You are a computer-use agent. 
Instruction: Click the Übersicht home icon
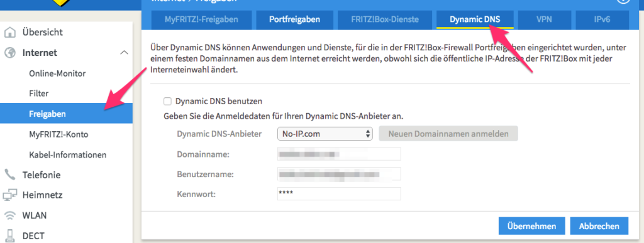[10, 32]
